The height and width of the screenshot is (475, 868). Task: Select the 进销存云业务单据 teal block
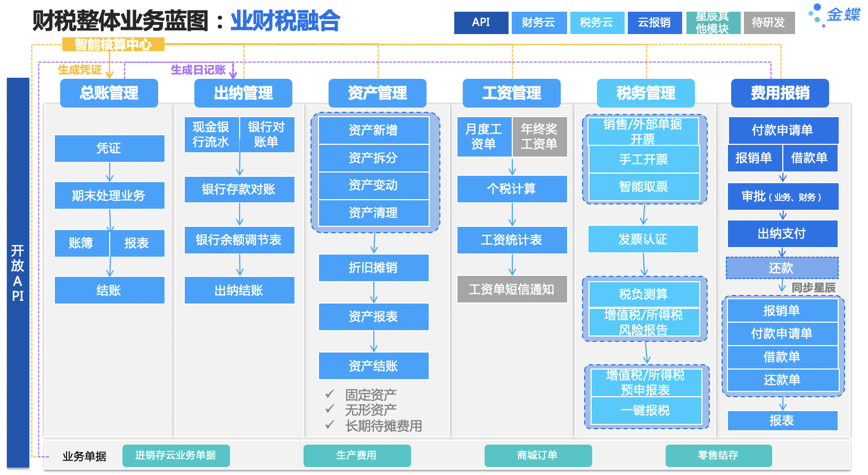coord(176,455)
